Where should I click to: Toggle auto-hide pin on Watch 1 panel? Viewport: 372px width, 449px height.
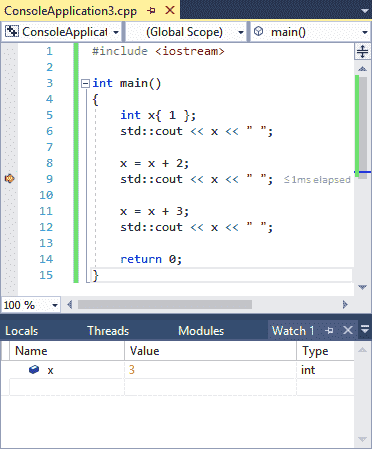pyautogui.click(x=329, y=330)
